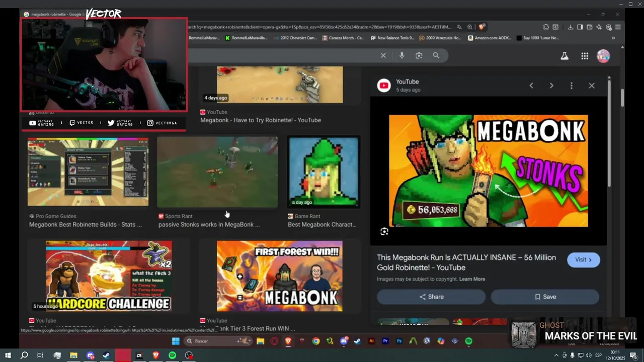The image size is (644, 362).
Task: Open the Learn More copyright link
Action: [472, 279]
